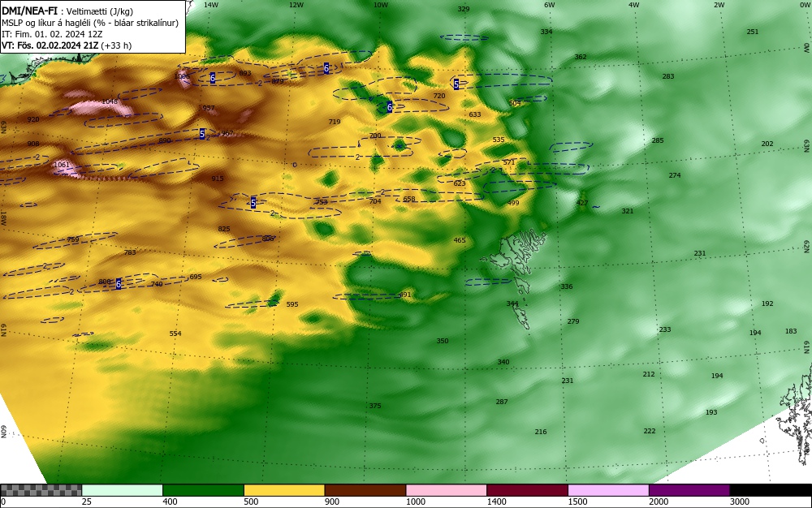Viewport: 812px width, 508px height.
Task: Click the map value '362'
Action: 581,57
